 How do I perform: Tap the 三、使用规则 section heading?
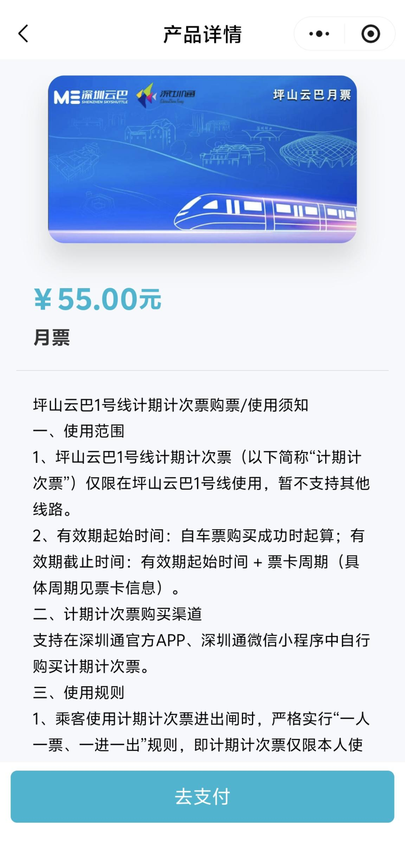point(79,692)
